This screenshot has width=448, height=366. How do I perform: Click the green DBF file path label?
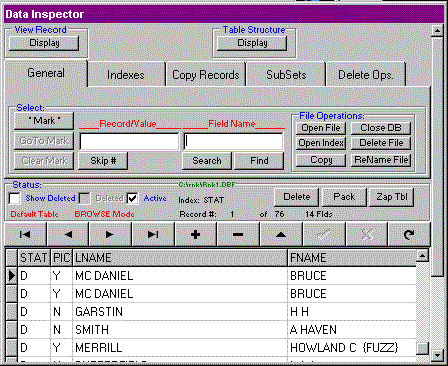(x=207, y=185)
